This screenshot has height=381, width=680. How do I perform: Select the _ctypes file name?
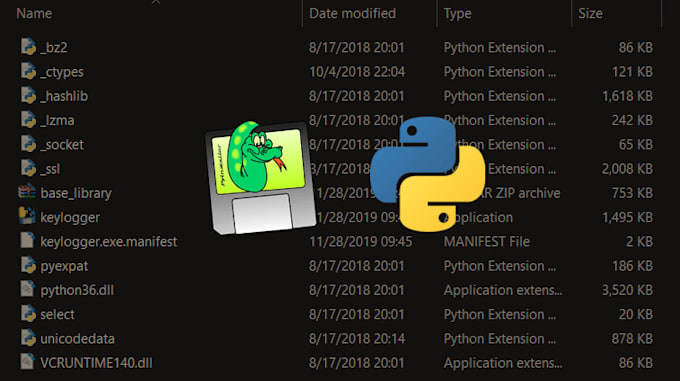[x=62, y=72]
